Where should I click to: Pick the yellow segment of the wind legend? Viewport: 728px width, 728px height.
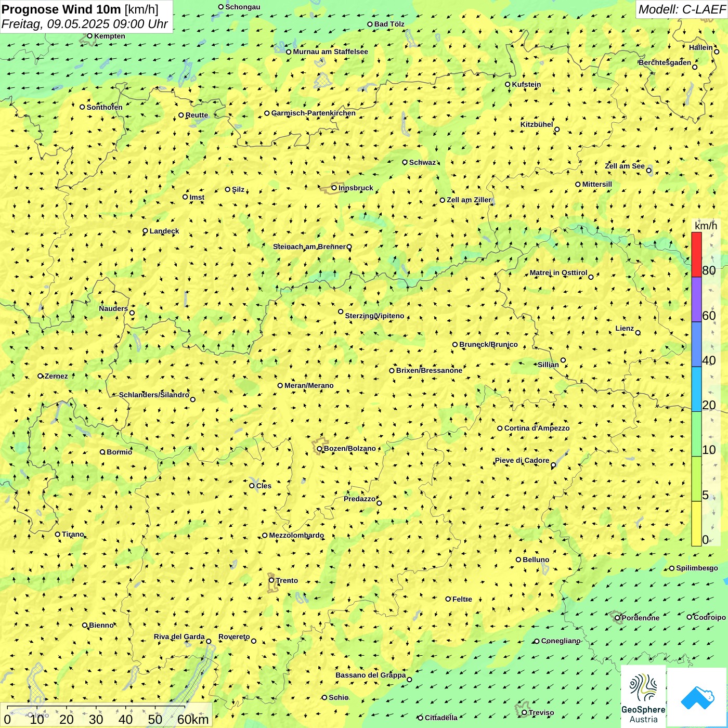point(696,524)
